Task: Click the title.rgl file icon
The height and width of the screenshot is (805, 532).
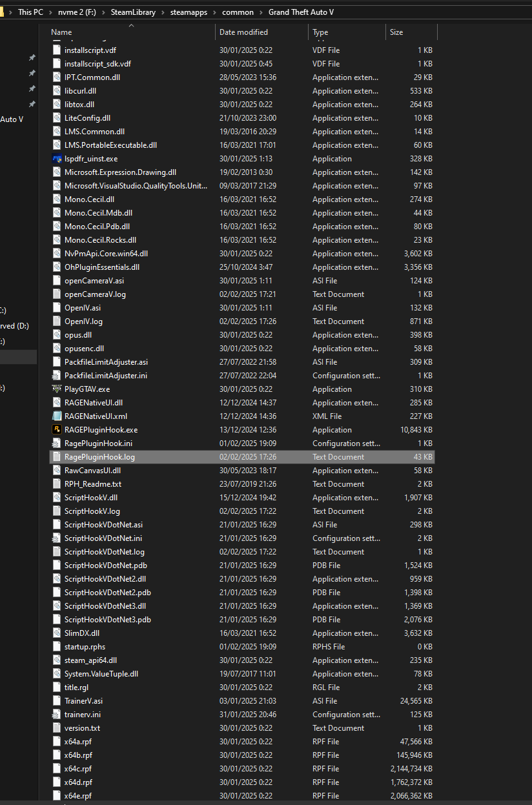Action: coord(57,688)
